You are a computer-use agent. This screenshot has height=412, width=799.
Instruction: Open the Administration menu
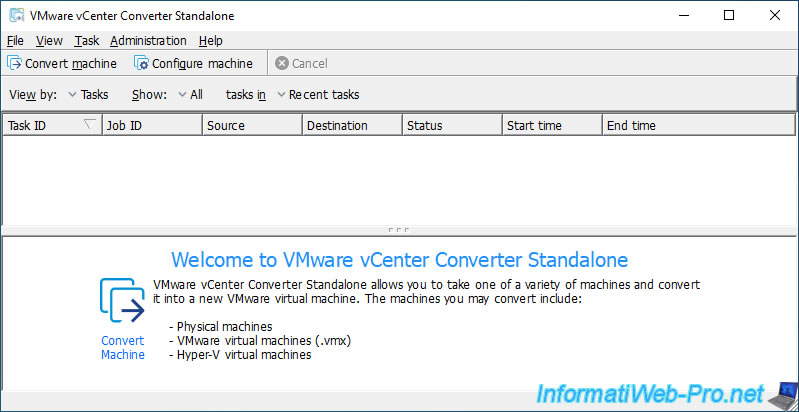148,40
